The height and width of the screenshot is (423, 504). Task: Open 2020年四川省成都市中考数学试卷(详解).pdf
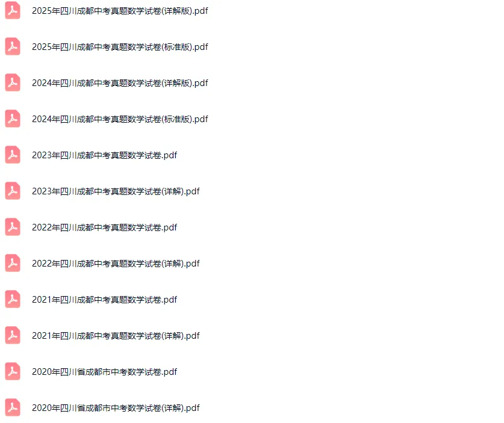tap(116, 408)
